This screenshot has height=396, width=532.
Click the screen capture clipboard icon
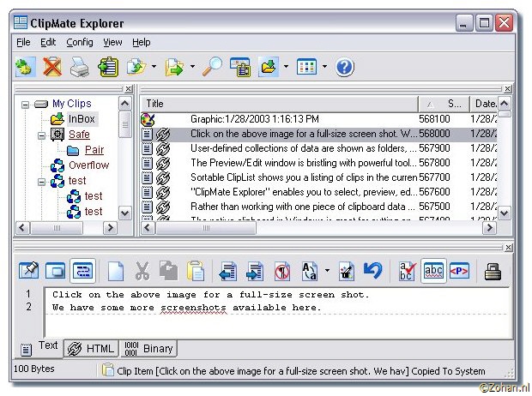click(240, 67)
